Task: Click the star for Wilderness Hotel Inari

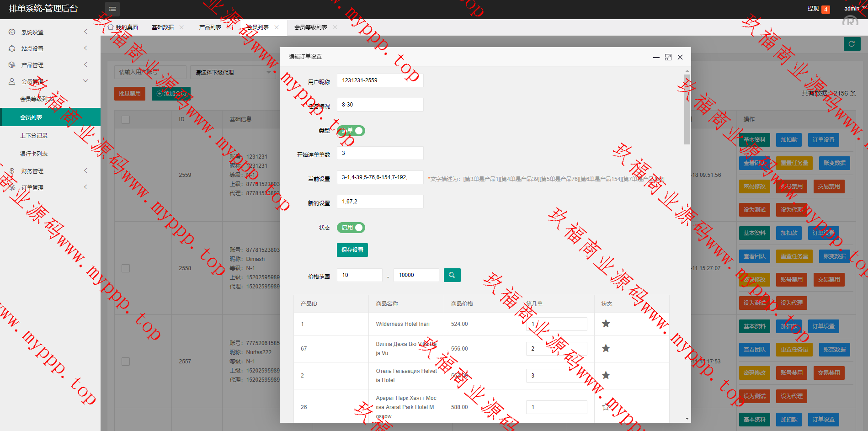Action: pyautogui.click(x=606, y=324)
